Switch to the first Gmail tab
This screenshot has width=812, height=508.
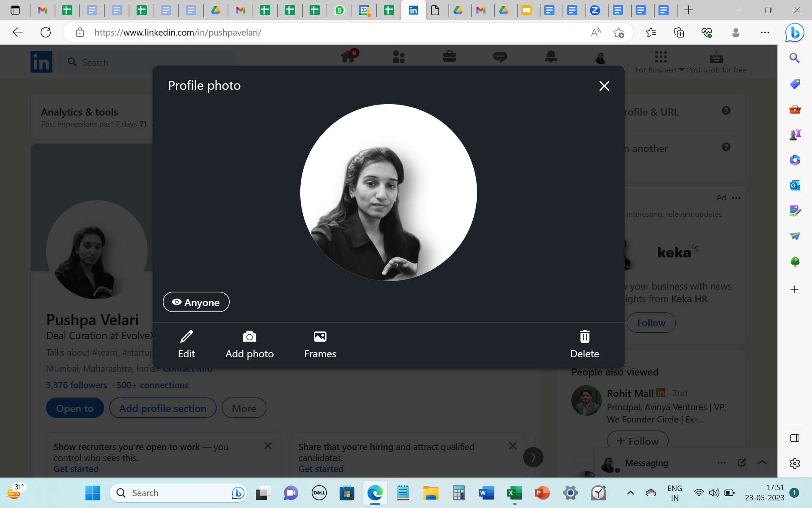coord(42,10)
